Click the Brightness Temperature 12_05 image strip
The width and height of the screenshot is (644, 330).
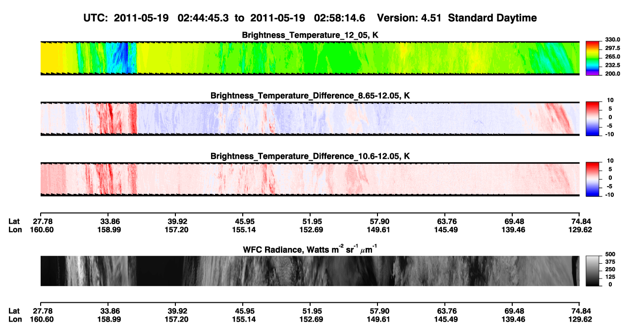pos(310,58)
